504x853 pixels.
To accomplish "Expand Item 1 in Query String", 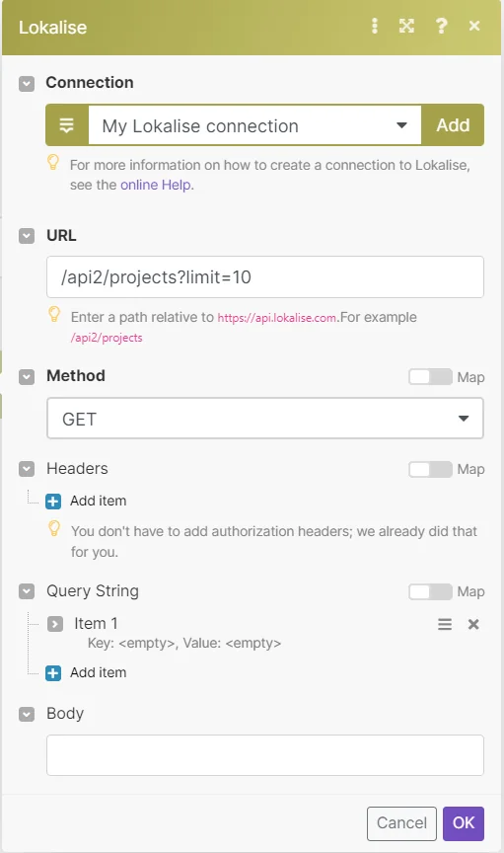I will point(55,623).
